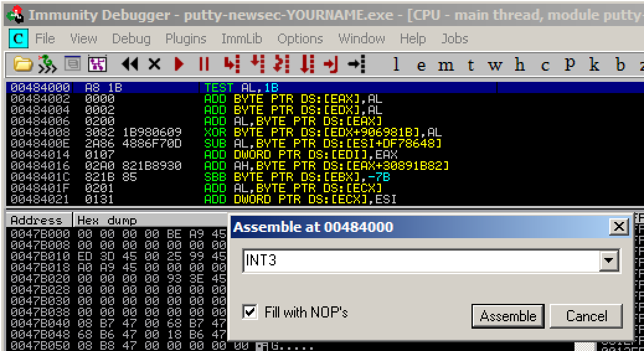This screenshot has width=644, height=351.
Task: Open the Plugins menu
Action: click(x=186, y=38)
